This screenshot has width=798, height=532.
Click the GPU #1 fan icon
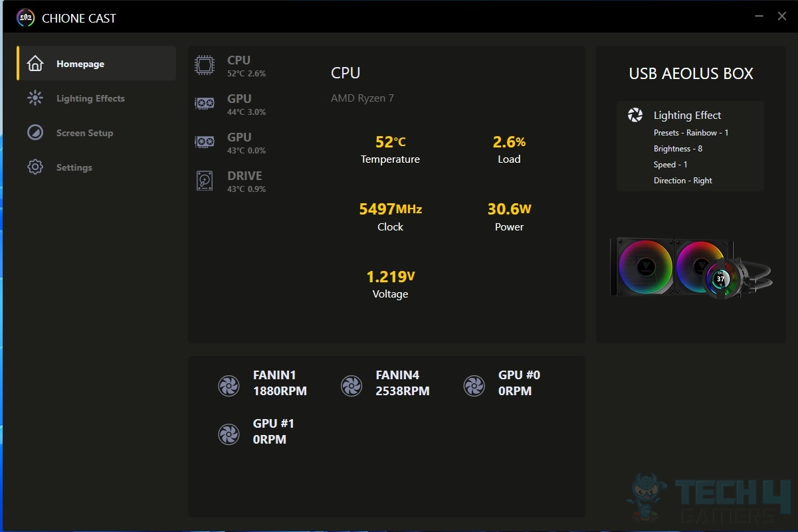tap(229, 434)
